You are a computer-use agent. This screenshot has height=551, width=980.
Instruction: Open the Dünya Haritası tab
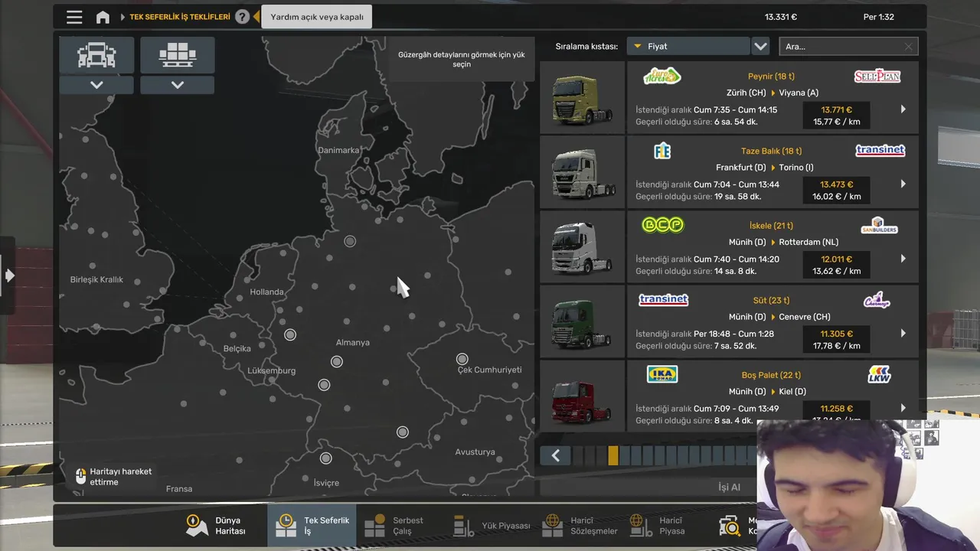coord(216,526)
